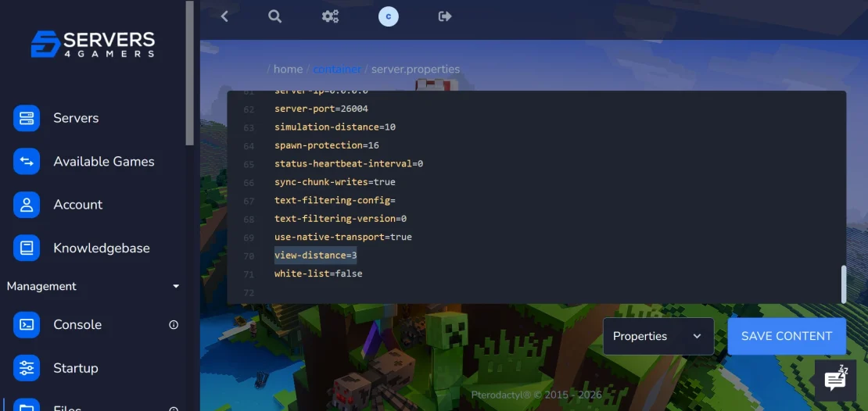The width and height of the screenshot is (868, 411).
Task: Click the SAVE CONTENT button
Action: click(787, 336)
